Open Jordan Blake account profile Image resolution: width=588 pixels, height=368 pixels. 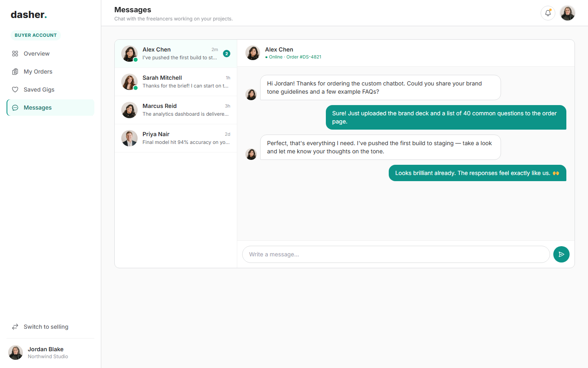[51, 352]
